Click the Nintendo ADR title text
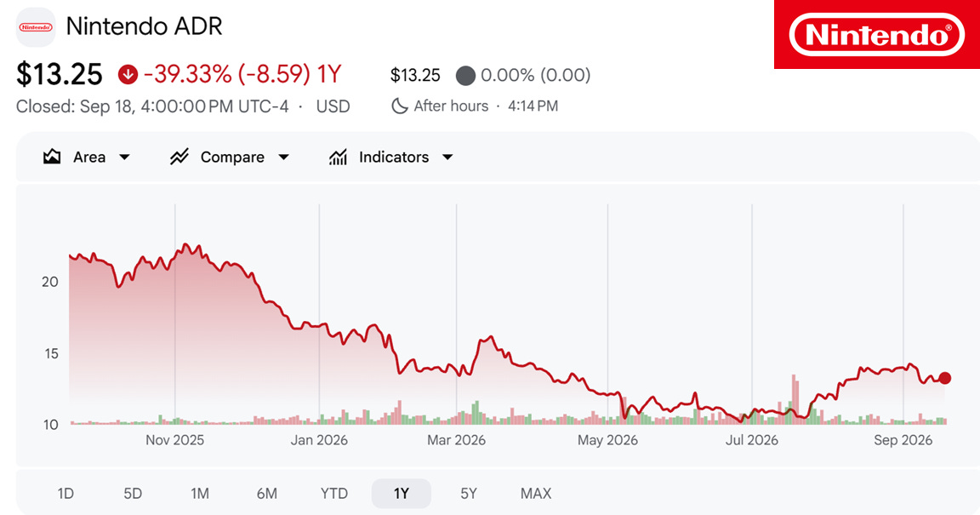Screen dimensions: 980x515 145,26
